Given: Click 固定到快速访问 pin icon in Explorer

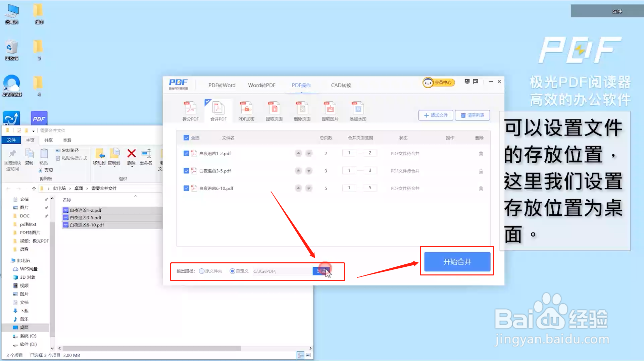Looking at the screenshot, I should [12, 153].
